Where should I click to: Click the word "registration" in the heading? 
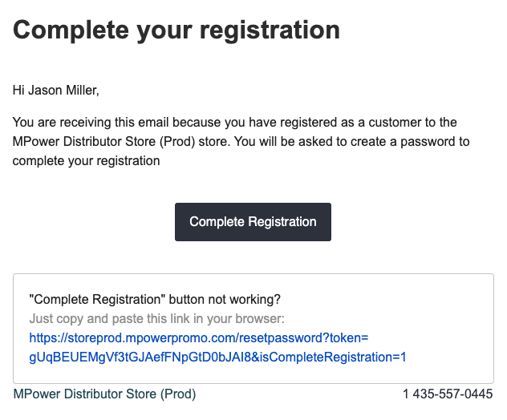point(270,30)
